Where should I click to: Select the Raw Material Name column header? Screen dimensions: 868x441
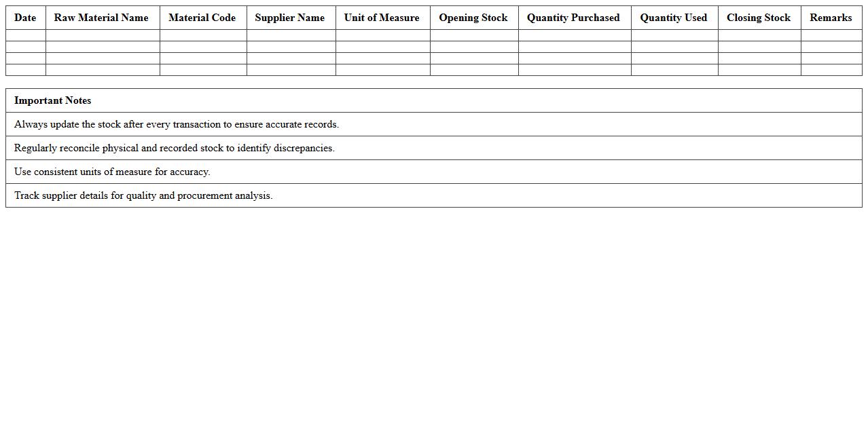(101, 18)
